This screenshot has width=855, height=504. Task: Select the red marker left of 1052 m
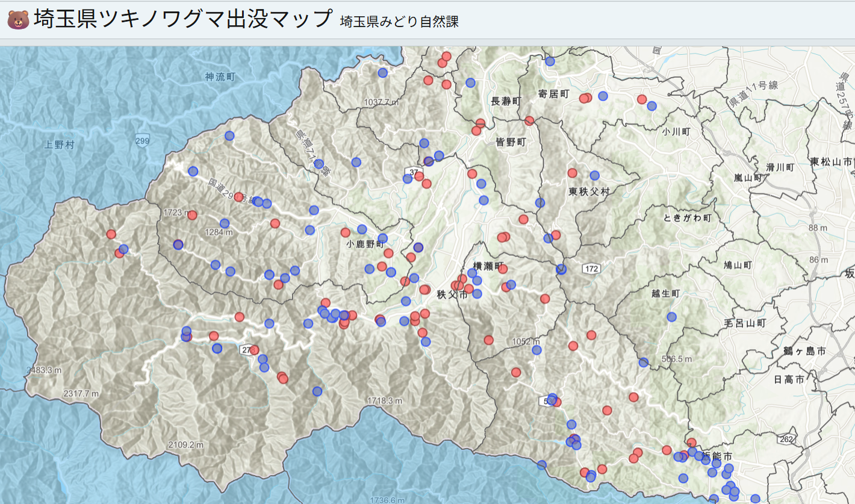(488, 340)
